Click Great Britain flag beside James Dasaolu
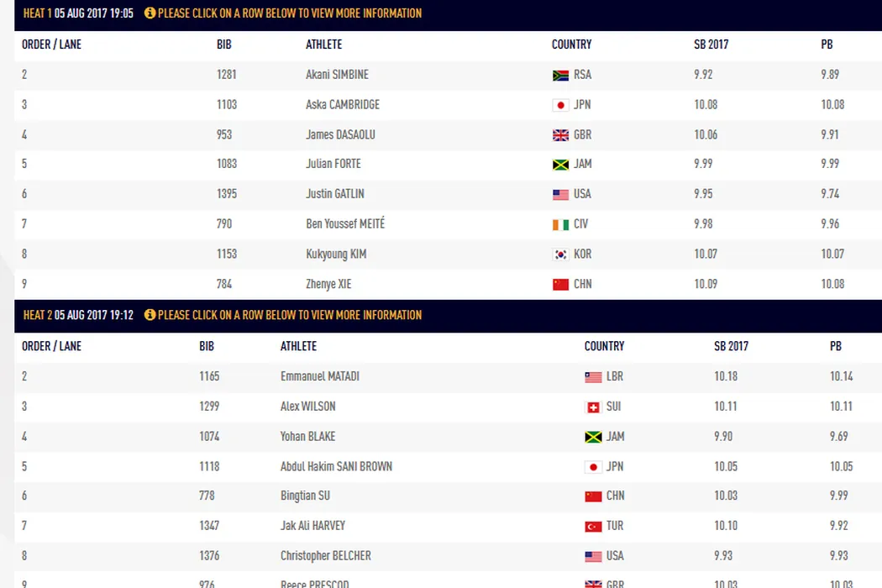882x588 pixels. (x=560, y=135)
